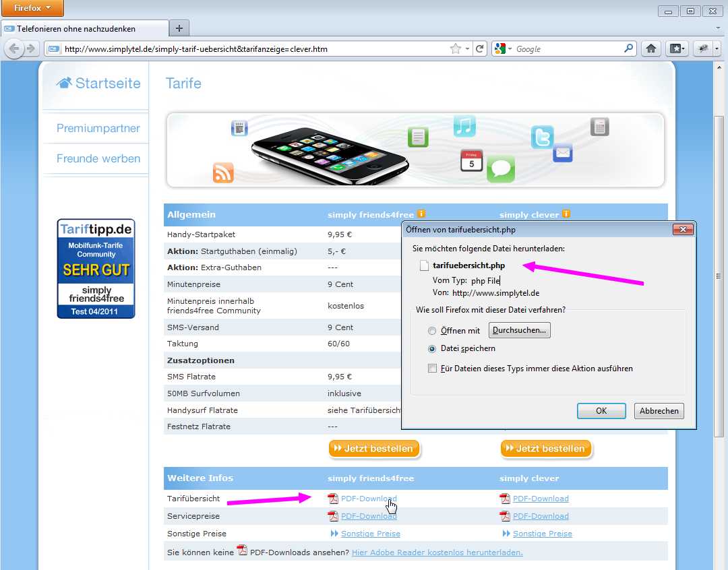The height and width of the screenshot is (570, 728).
Task: Open the Startseite menu item
Action: tap(98, 83)
